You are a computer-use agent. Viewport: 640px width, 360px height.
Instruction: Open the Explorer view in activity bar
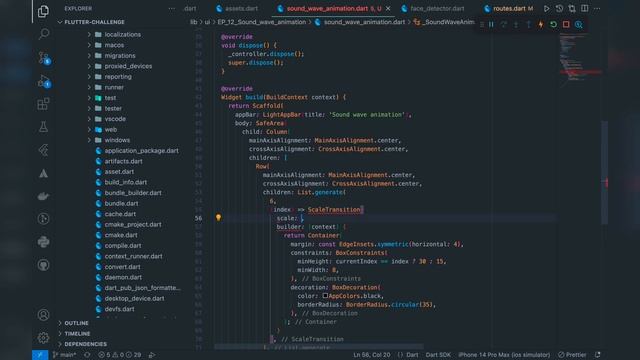43,11
